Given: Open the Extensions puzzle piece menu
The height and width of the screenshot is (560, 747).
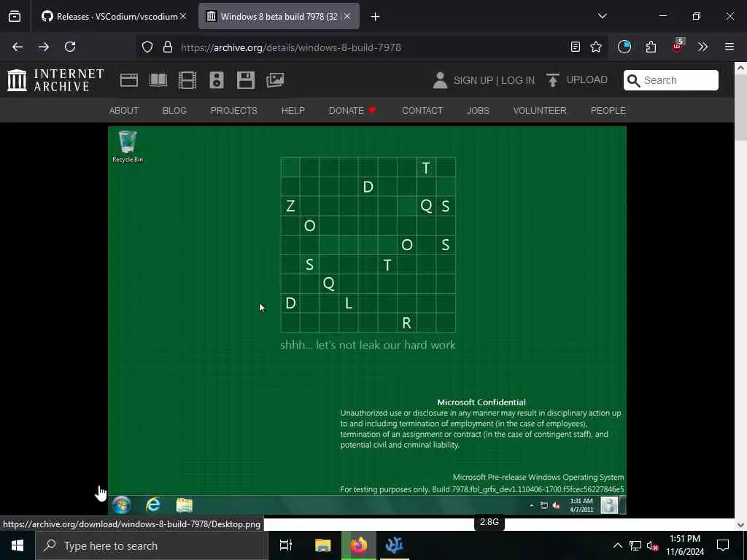Looking at the screenshot, I should (x=651, y=47).
